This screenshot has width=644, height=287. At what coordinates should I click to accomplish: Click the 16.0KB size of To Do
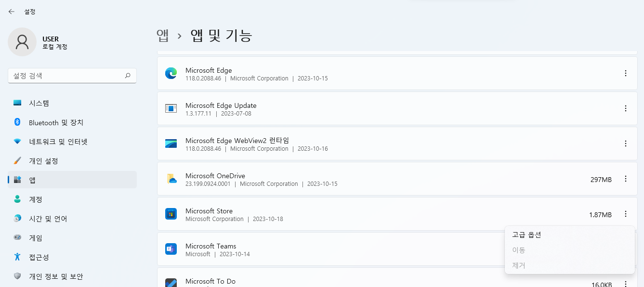[602, 284]
